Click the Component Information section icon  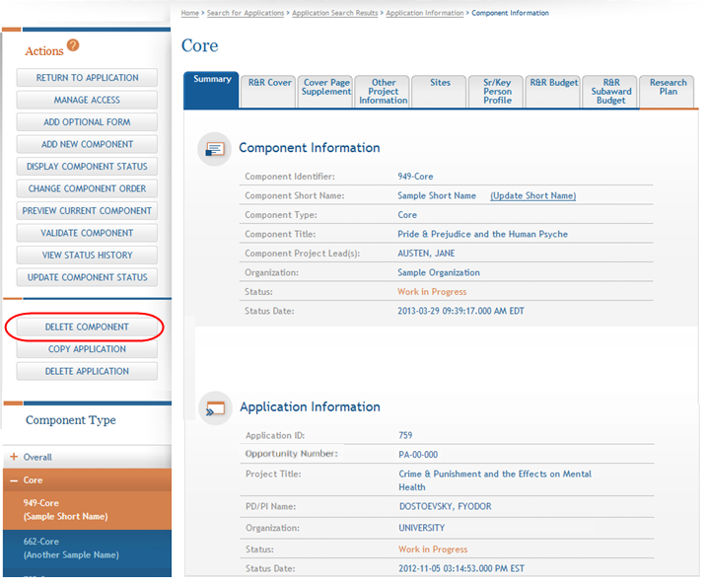(215, 149)
